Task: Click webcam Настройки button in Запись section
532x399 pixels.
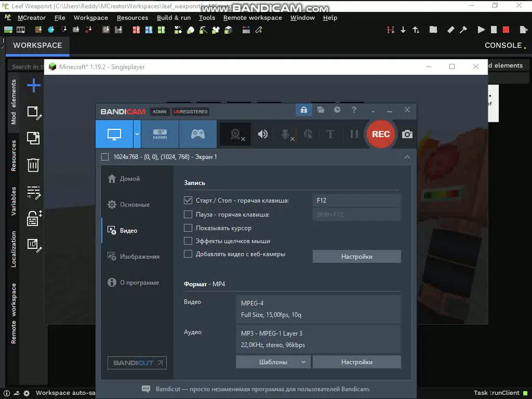Action: 356,257
